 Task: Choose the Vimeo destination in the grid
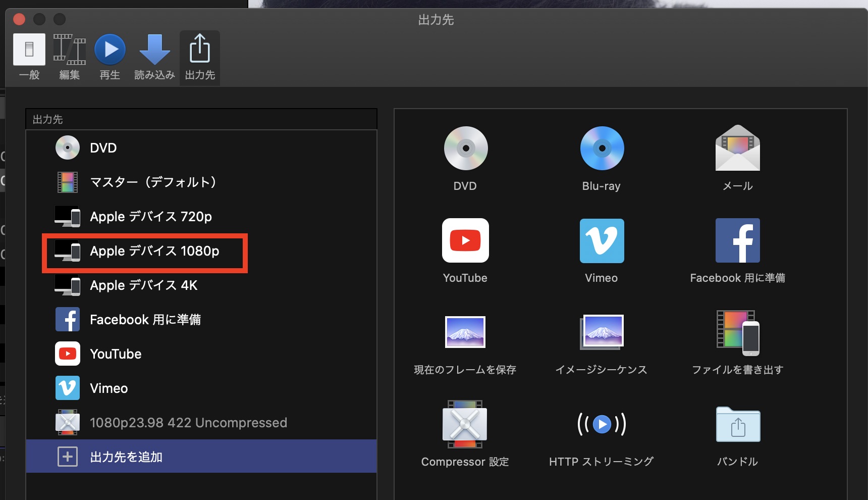coord(602,240)
